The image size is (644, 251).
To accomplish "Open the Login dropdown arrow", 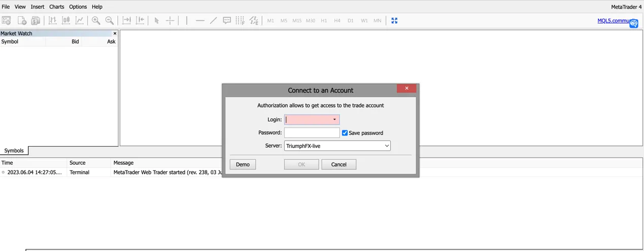I will click(334, 120).
